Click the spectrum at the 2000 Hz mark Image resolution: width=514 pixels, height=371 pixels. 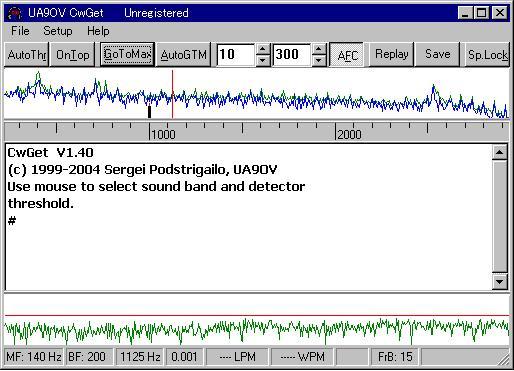(x=336, y=93)
